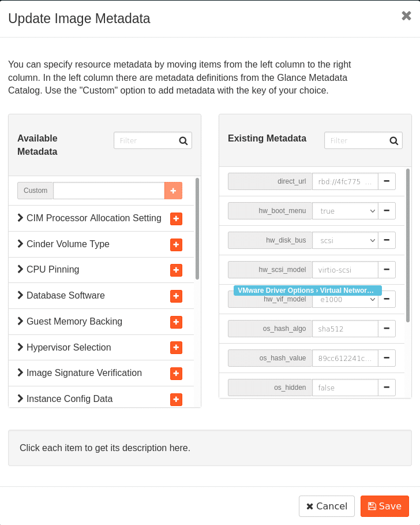Click plus button for Cinder Volume Type

(176, 244)
